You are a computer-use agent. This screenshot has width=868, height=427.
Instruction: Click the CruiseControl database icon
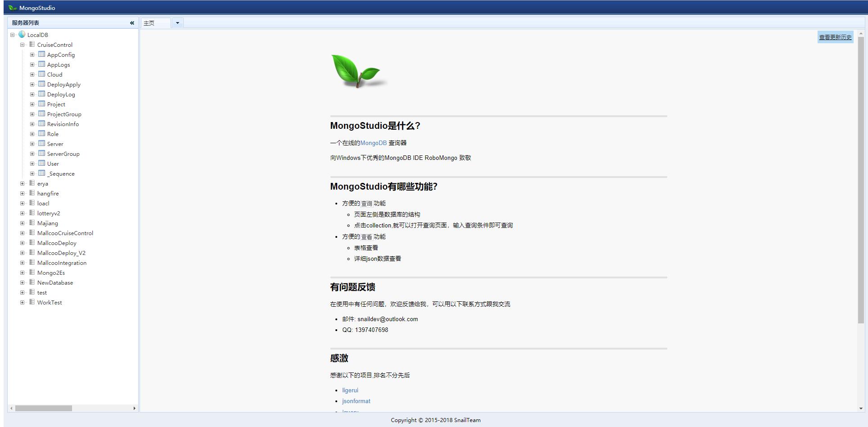(32, 44)
